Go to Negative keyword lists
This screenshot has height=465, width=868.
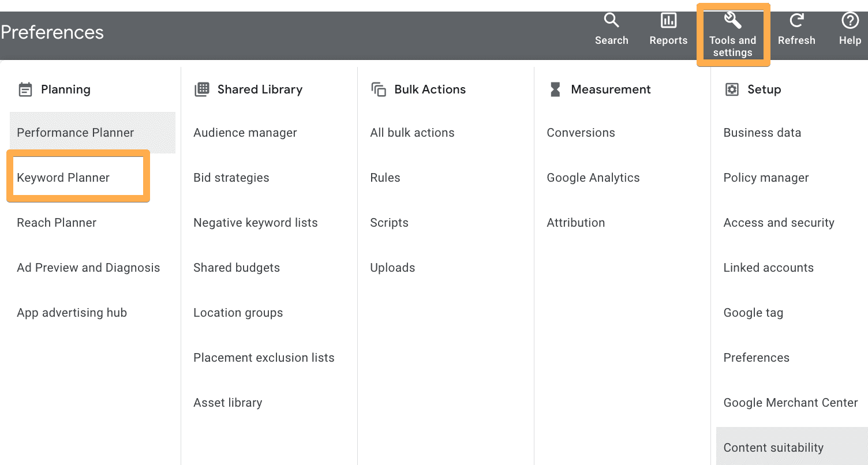tap(256, 223)
